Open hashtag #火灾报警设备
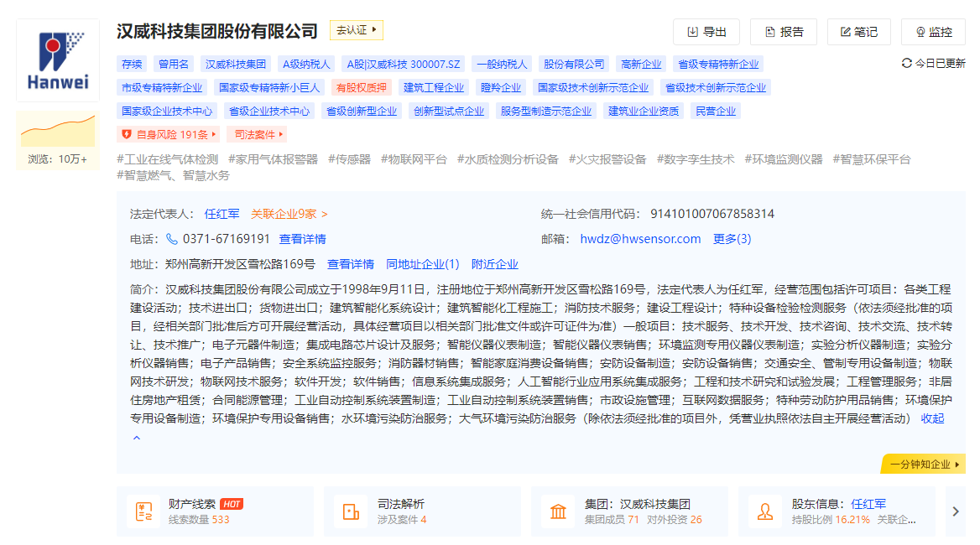This screenshot has height=545, width=980. tap(607, 159)
